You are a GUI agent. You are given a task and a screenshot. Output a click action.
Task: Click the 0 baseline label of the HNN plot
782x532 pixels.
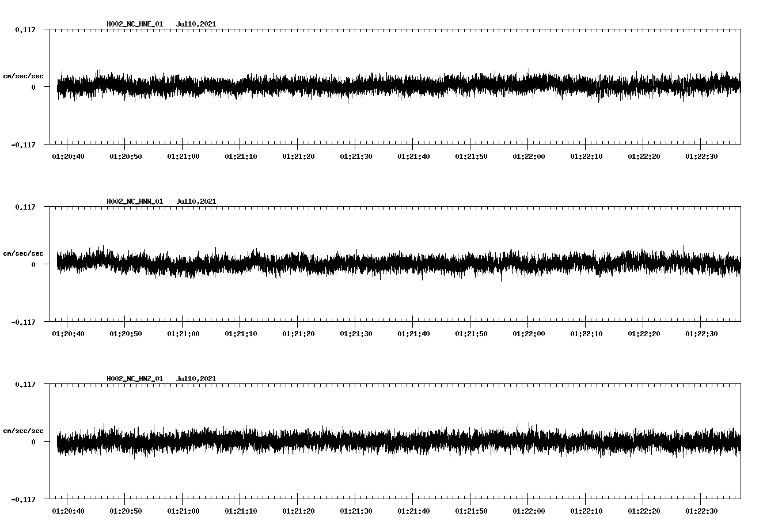[33, 265]
